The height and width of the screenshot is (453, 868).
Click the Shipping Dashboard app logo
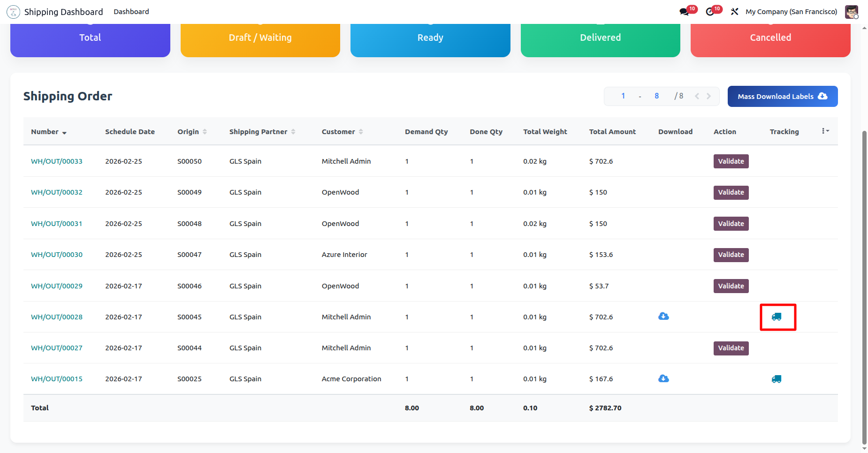pos(14,12)
